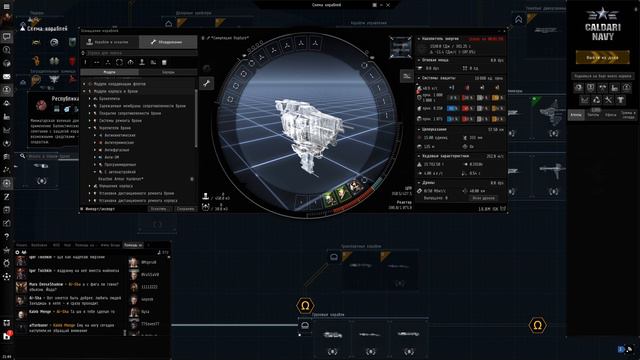Expand Системы ремонта брони subgroup

(90, 121)
